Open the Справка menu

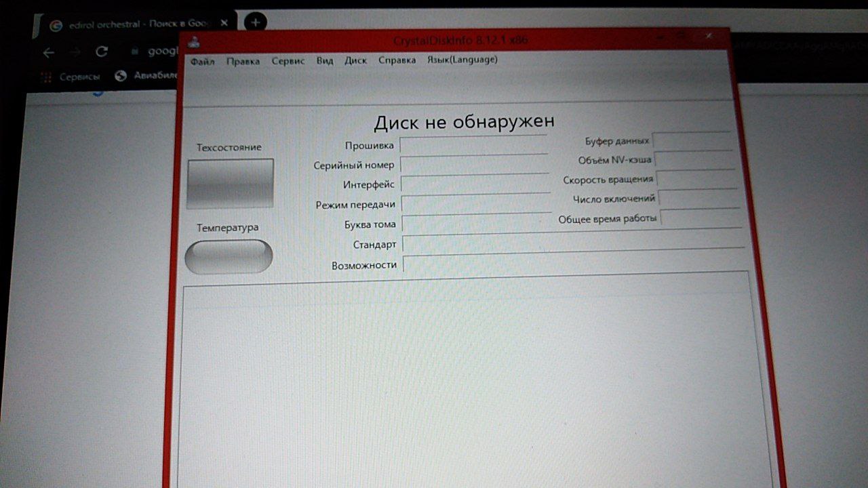tap(397, 60)
